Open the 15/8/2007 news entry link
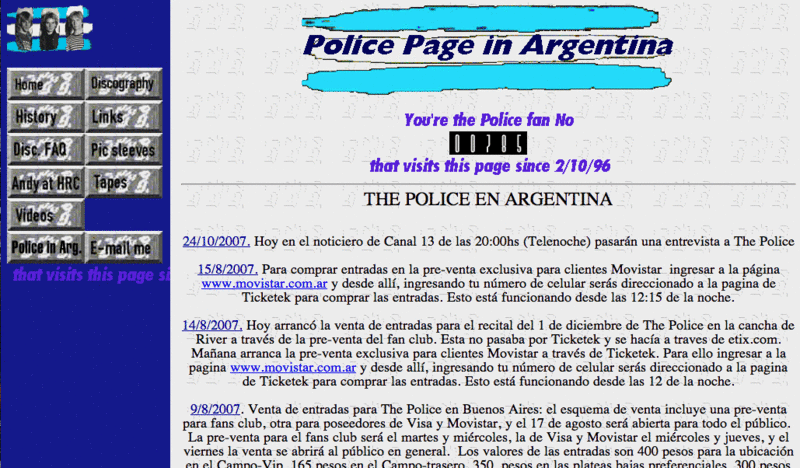Viewport: 800px width, 468px height. (x=228, y=269)
